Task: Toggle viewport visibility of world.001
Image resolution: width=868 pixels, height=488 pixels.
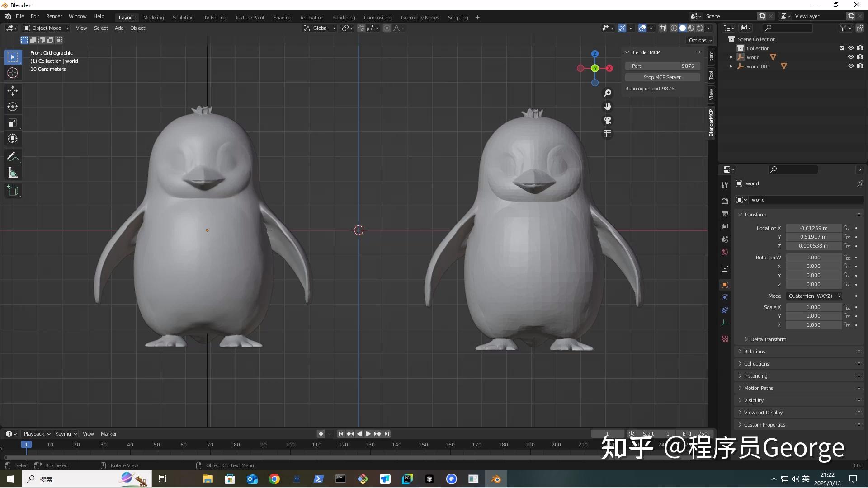Action: (850, 66)
